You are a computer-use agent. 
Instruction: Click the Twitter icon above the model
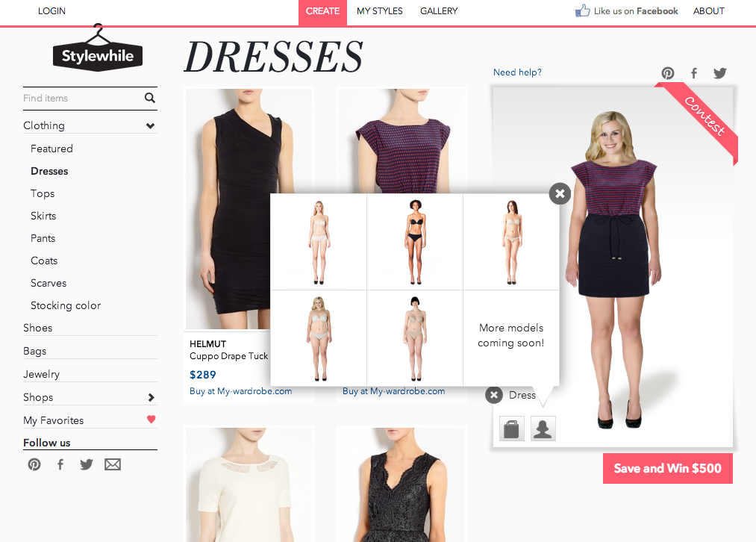(719, 73)
